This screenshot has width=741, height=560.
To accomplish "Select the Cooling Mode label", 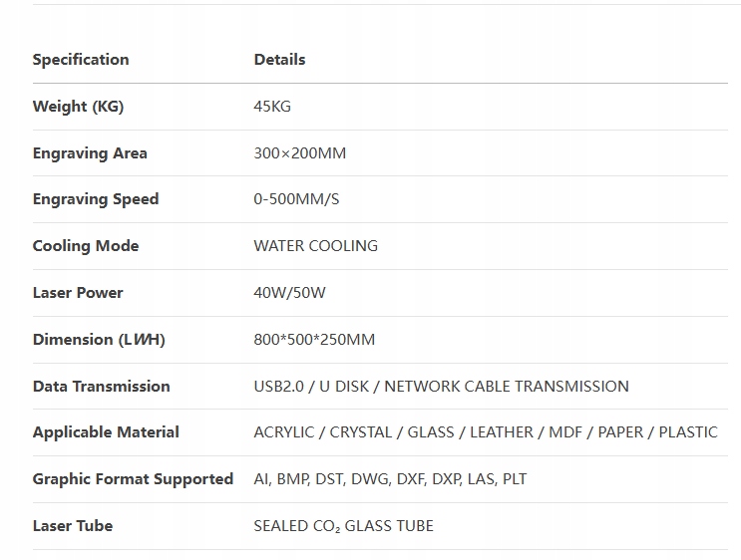I will [x=86, y=246].
